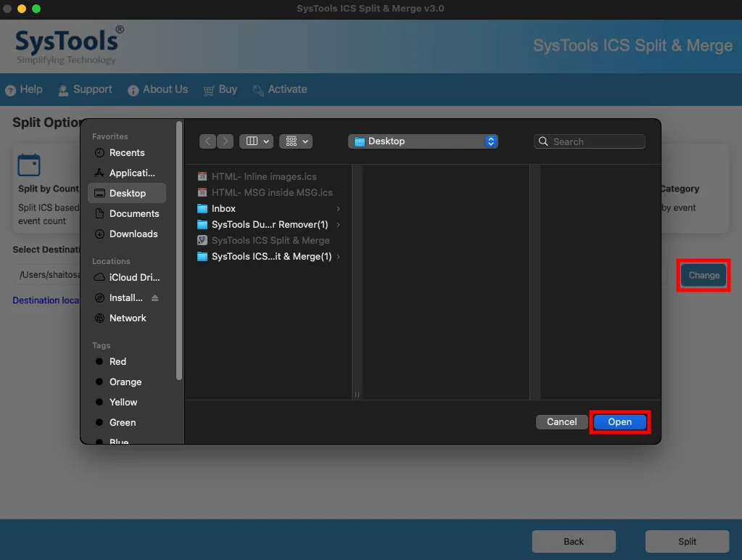Click the sidebar scrollbar

pyautogui.click(x=179, y=251)
